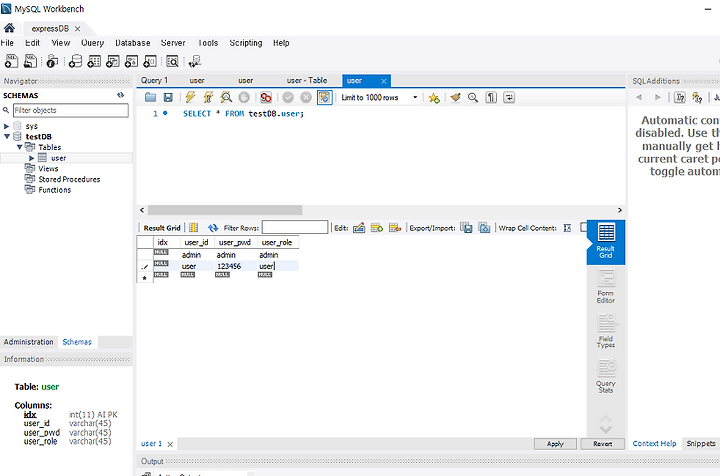Reconnect to DBMS toolbar icon
The height and width of the screenshot is (476, 720).
point(195,61)
